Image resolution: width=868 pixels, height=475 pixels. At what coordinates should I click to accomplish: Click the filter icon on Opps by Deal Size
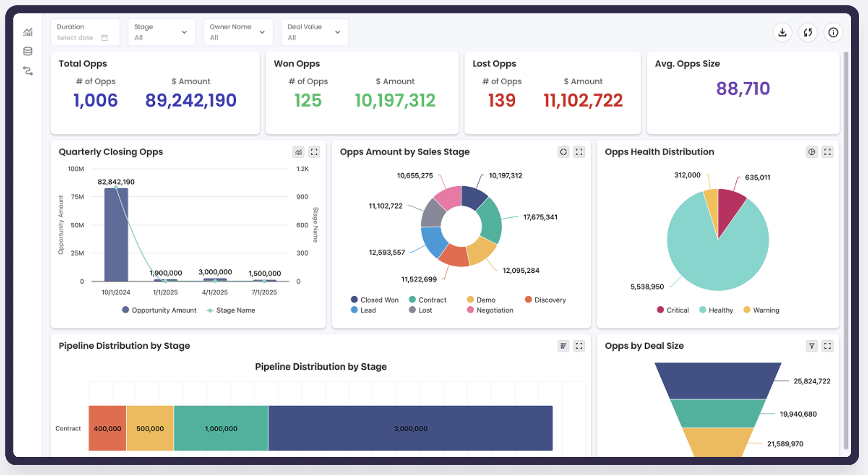[x=812, y=346]
